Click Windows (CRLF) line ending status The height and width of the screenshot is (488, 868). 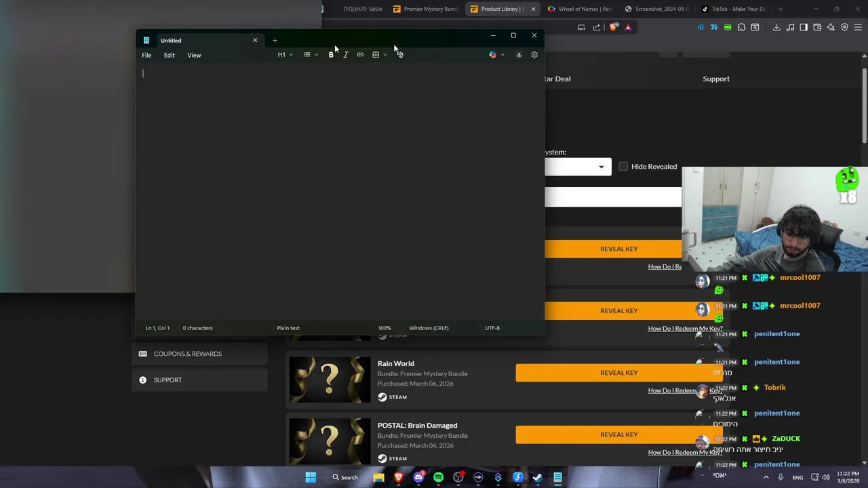pyautogui.click(x=429, y=328)
